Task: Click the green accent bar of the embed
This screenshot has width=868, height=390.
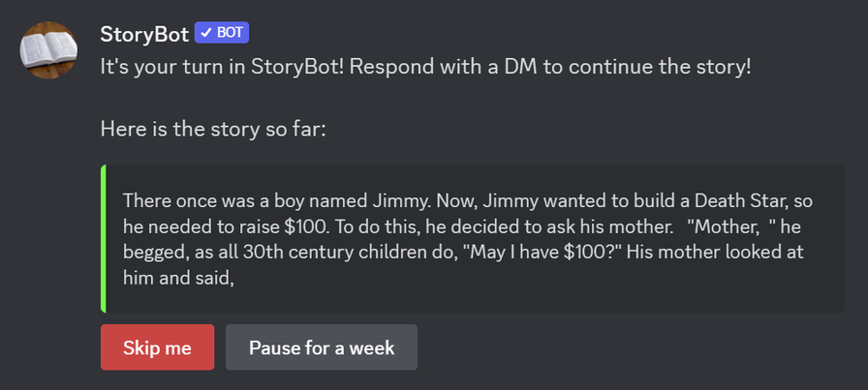Action: 104,238
